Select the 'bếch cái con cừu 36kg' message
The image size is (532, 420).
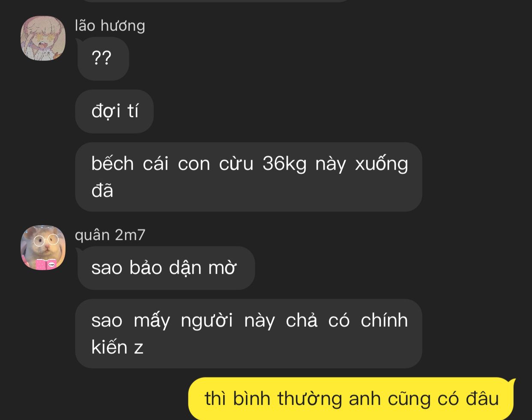249,177
